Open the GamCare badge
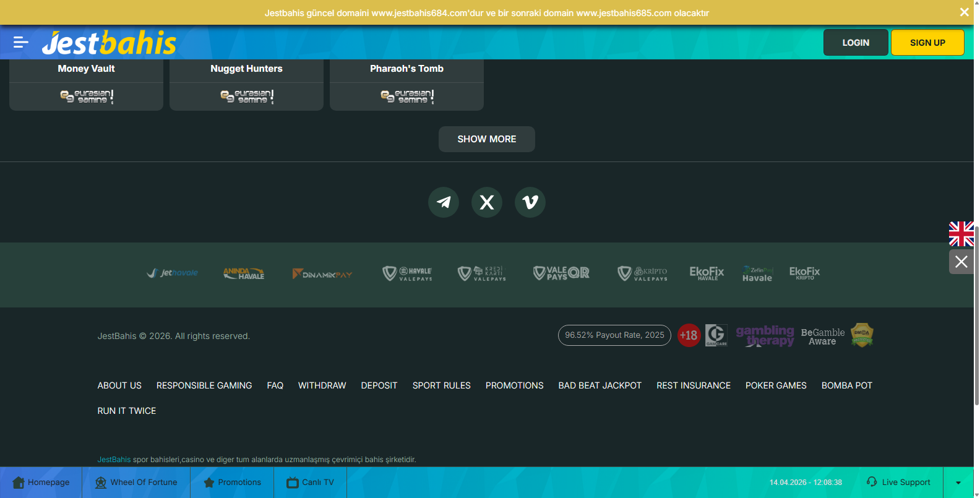The image size is (980, 498). click(716, 335)
